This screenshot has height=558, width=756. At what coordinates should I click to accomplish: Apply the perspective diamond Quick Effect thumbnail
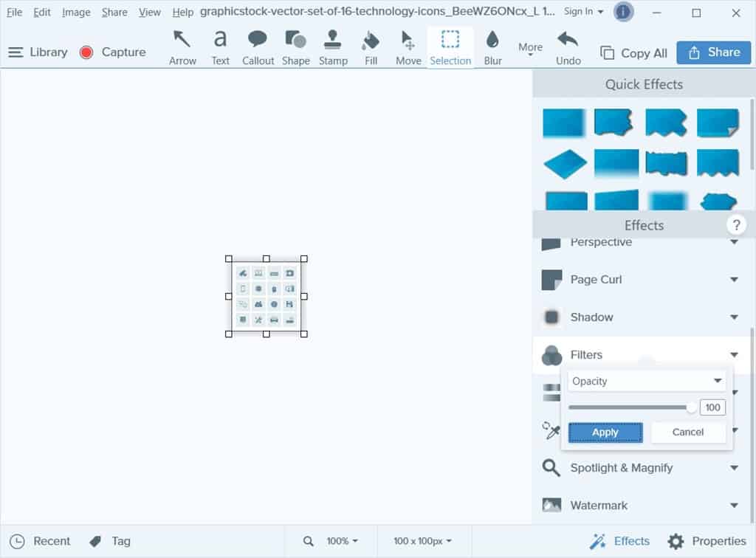565,164
